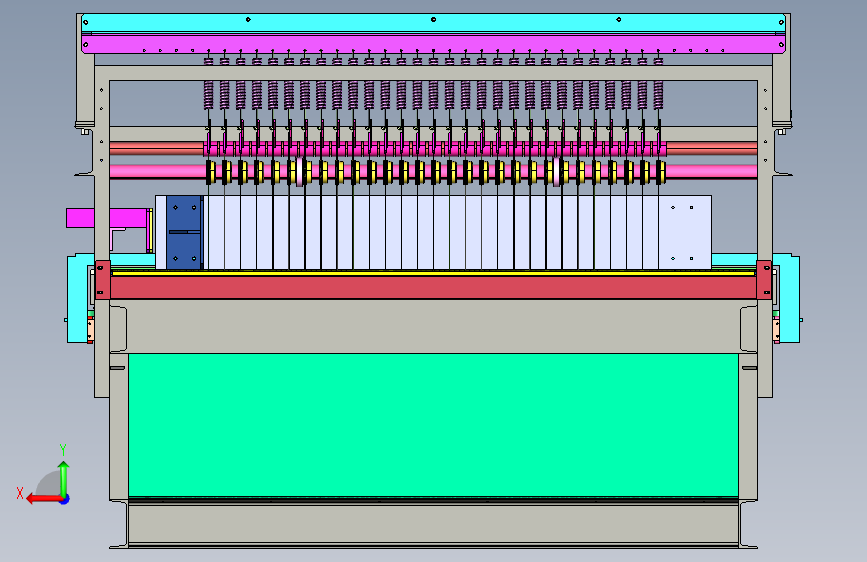The width and height of the screenshot is (867, 562).
Task: Click the blue origin ball of the axis triad
Action: 65,499
